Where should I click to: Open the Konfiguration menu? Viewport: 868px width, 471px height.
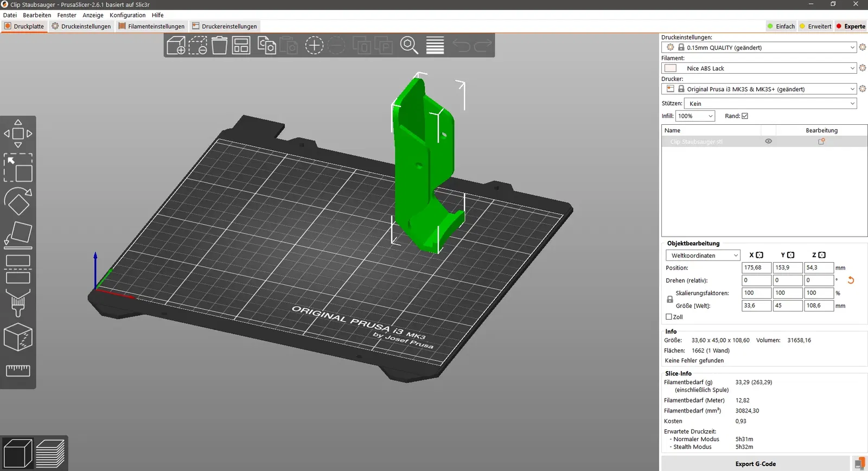127,15
